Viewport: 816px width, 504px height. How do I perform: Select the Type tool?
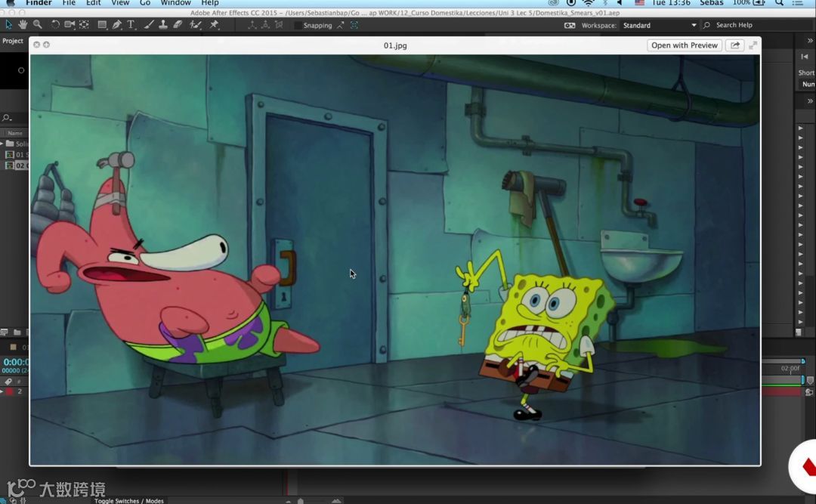(x=131, y=24)
